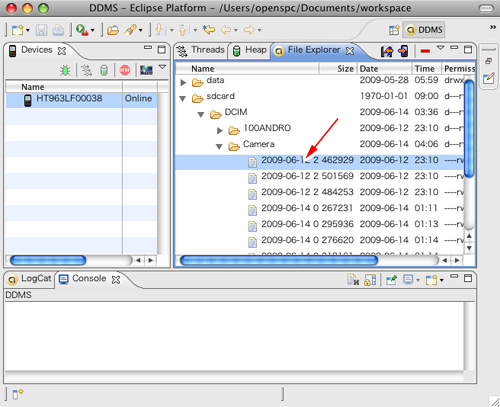
Task: Click the Display Selected Console icon
Action: coord(408,279)
